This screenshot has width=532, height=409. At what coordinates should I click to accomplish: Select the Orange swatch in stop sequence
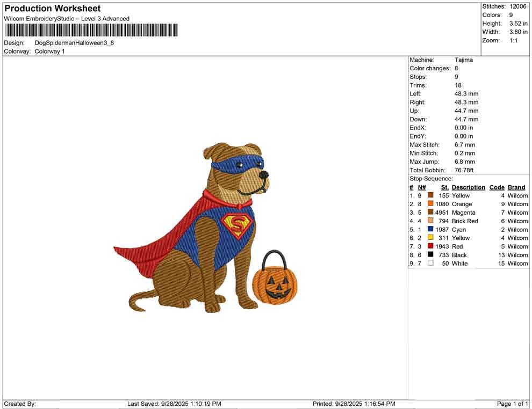(x=430, y=204)
